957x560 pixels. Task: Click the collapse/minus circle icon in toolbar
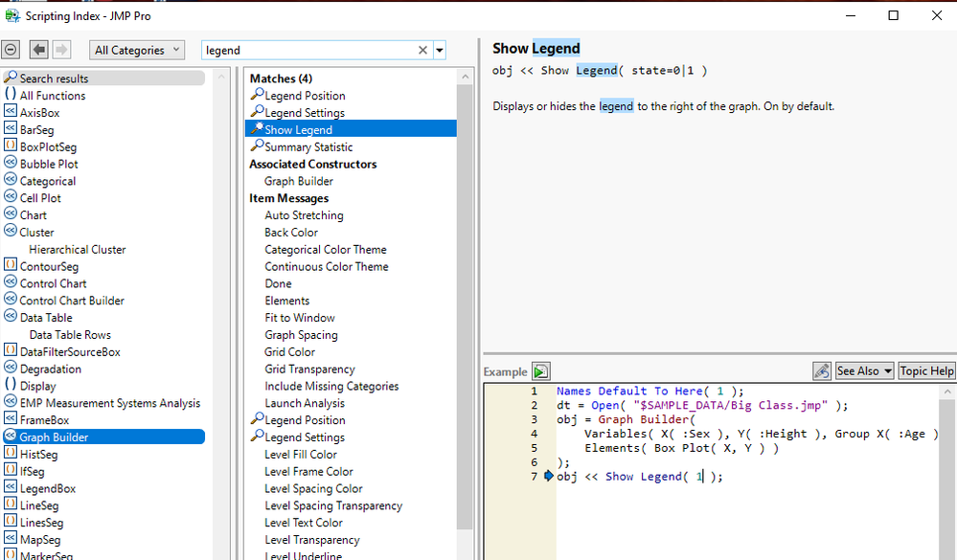coord(11,50)
